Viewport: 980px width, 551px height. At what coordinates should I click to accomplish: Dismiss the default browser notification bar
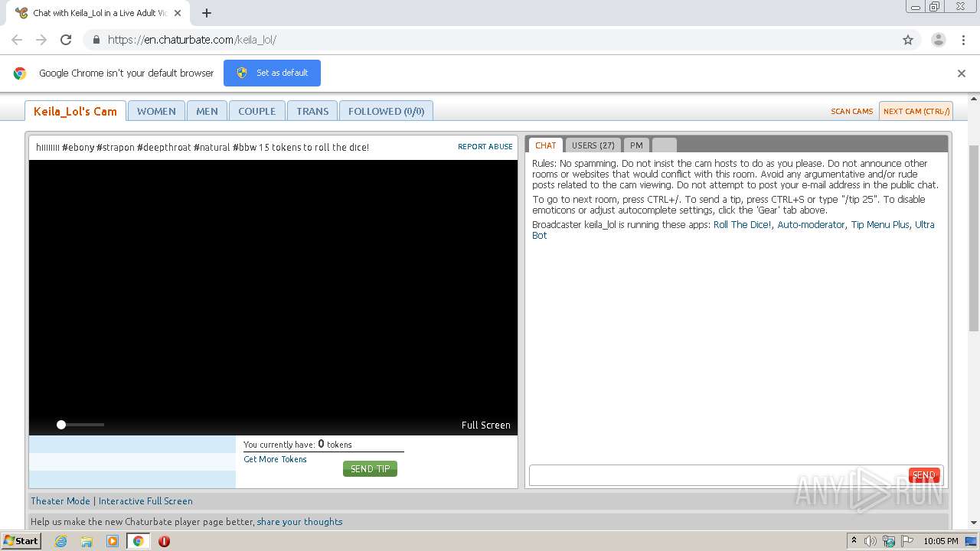[x=962, y=73]
